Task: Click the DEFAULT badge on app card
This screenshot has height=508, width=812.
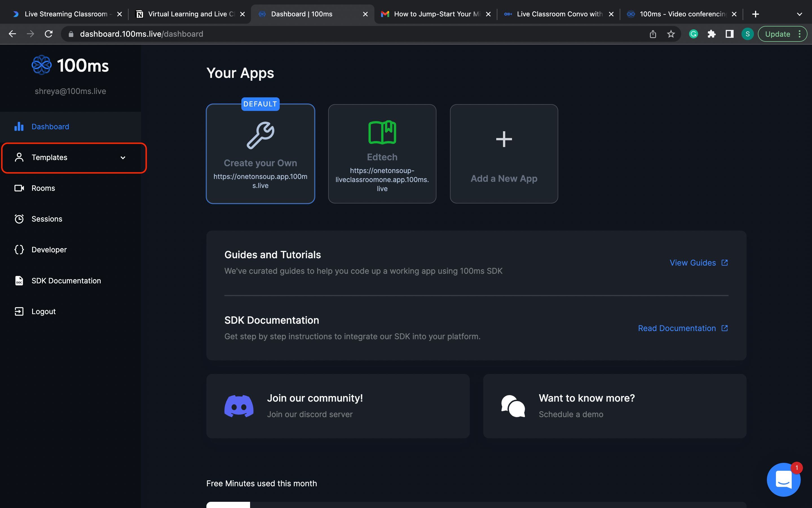Action: (261, 104)
